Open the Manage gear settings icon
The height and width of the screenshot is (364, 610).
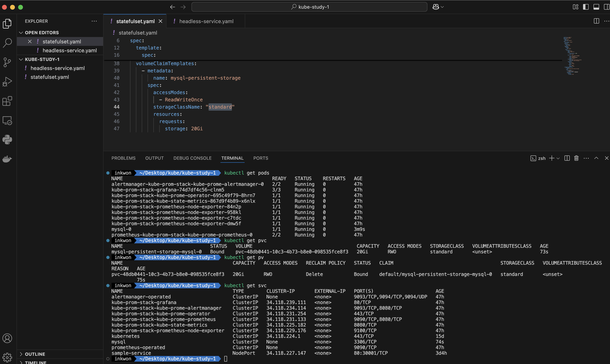point(7,357)
